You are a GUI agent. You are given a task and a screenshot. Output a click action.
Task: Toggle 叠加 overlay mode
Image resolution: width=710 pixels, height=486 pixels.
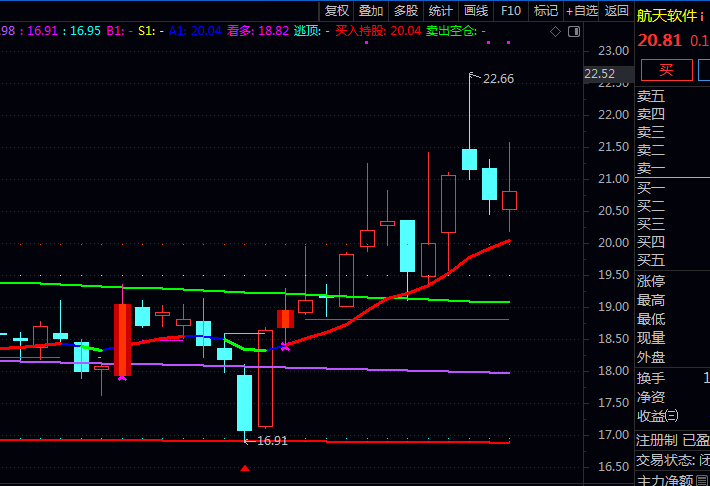pyautogui.click(x=371, y=11)
